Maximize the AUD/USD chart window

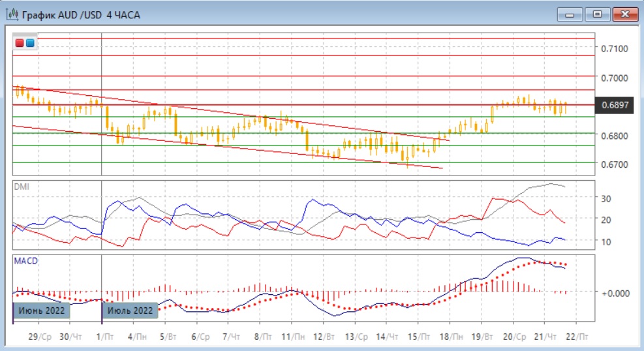coord(596,14)
